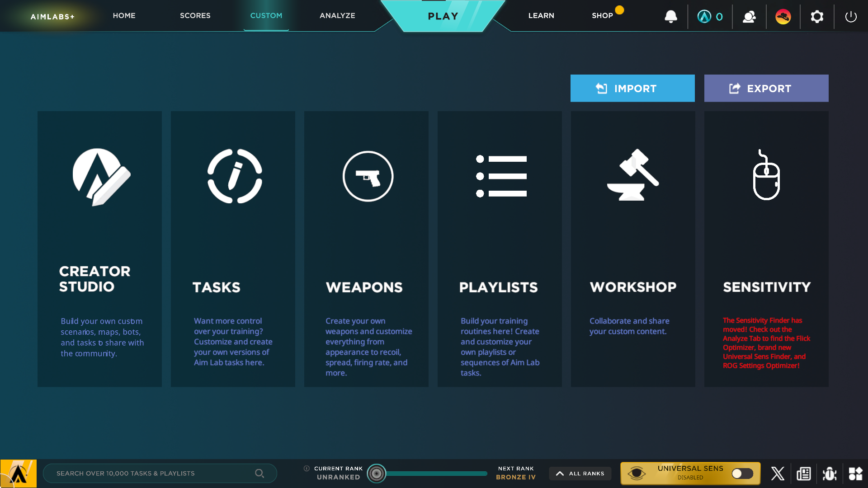868x488 pixels.
Task: Open the friends list icon
Action: click(x=749, y=17)
